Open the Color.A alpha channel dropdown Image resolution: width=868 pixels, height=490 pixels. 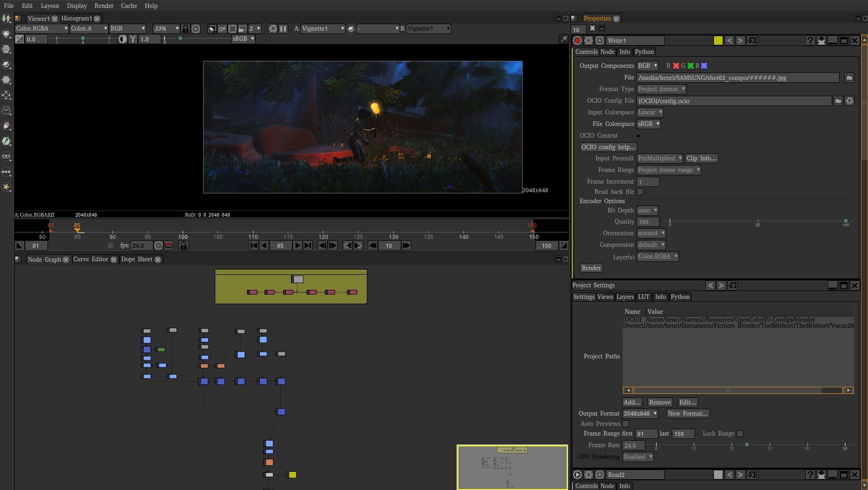coord(89,29)
